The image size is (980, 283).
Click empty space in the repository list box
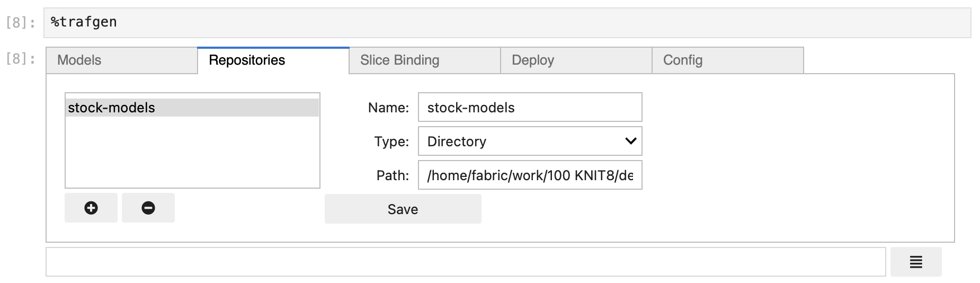pyautogui.click(x=192, y=154)
